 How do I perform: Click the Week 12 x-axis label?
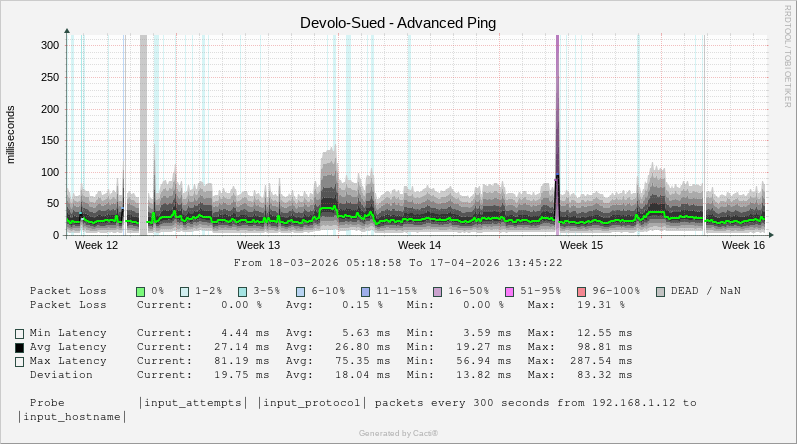click(x=97, y=245)
